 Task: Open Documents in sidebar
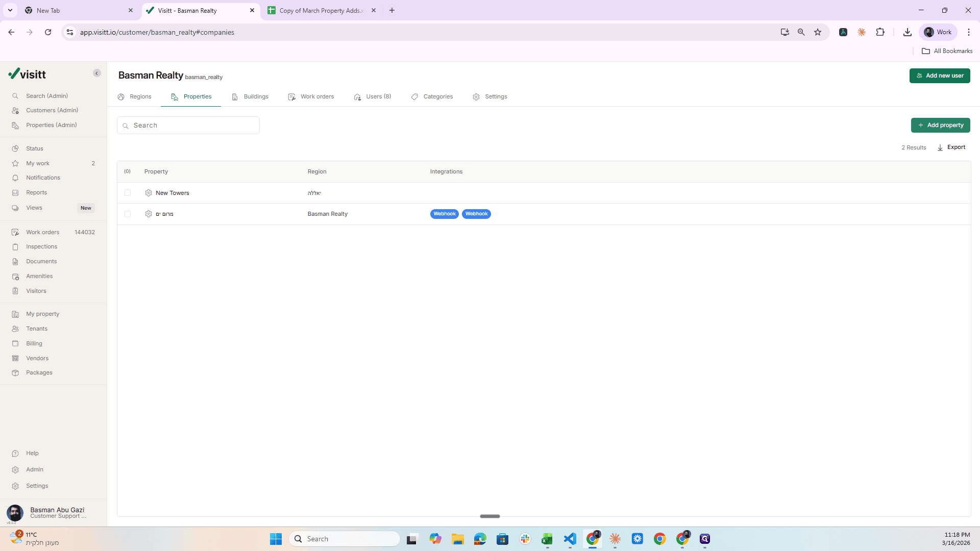[41, 261]
